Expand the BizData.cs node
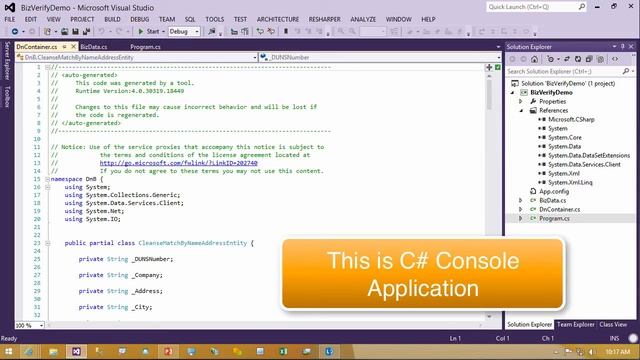The width and height of the screenshot is (640, 360). pyautogui.click(x=521, y=200)
